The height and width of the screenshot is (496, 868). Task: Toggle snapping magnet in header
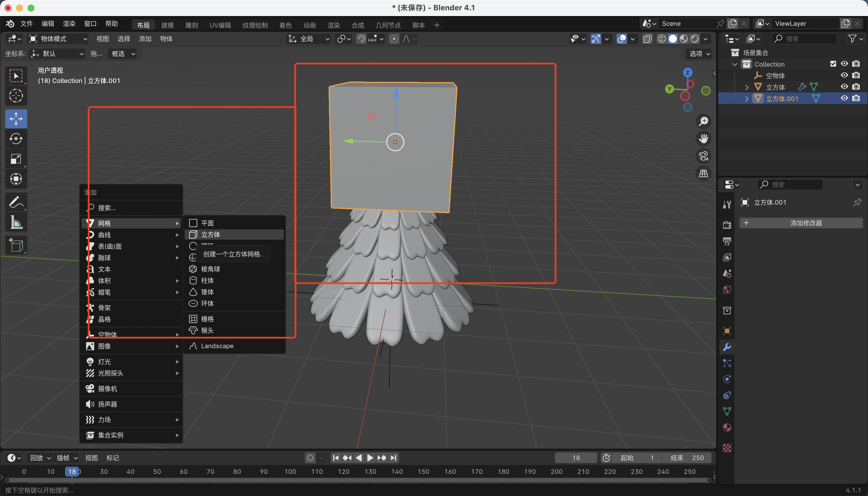[361, 39]
